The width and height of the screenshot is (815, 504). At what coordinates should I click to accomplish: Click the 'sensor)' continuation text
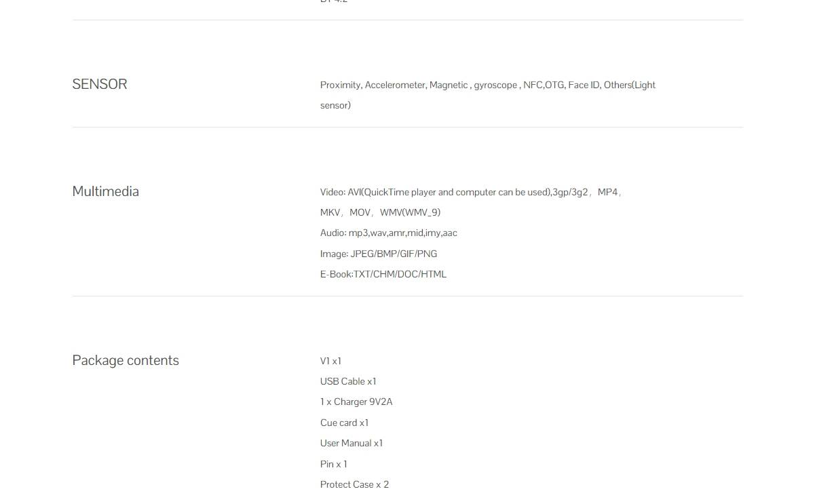pos(335,105)
